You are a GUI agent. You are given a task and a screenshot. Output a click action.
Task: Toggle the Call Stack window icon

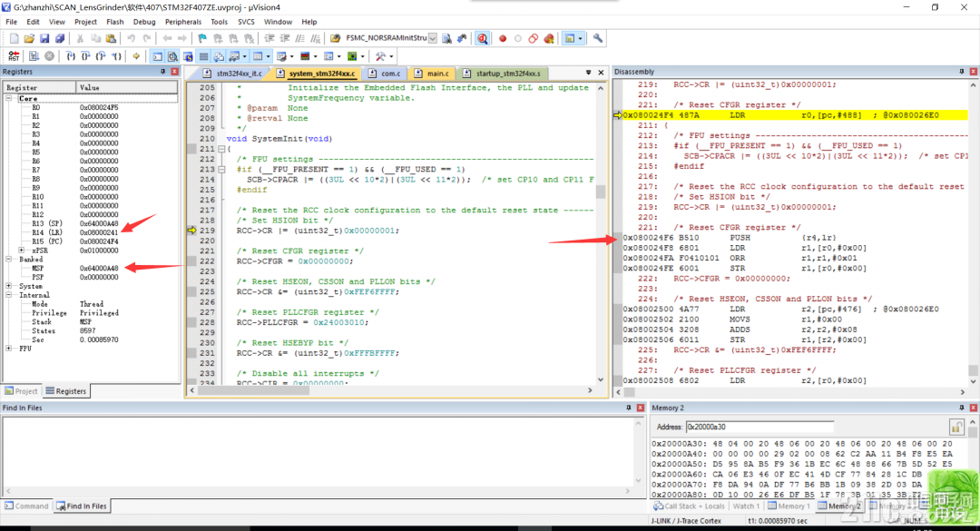[x=219, y=56]
